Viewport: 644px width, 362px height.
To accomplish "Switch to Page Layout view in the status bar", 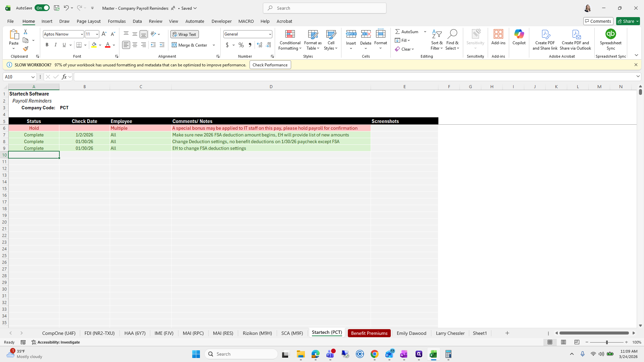I will 563,342.
